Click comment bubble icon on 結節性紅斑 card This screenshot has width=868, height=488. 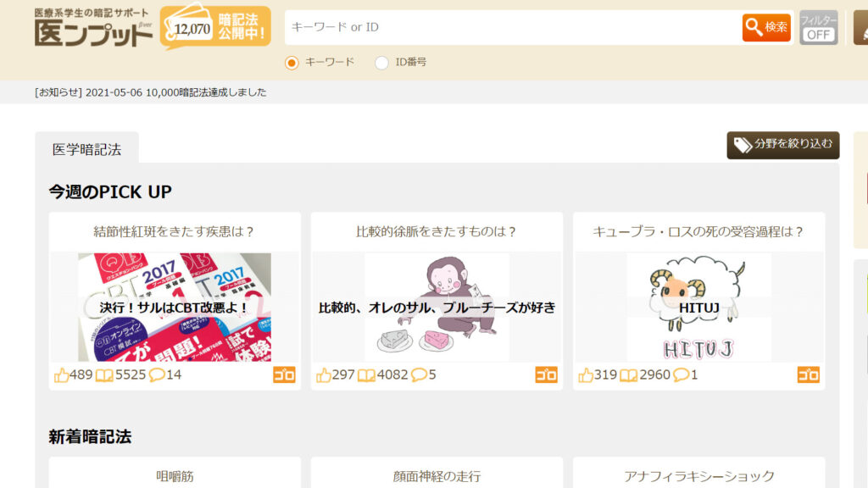coord(157,374)
